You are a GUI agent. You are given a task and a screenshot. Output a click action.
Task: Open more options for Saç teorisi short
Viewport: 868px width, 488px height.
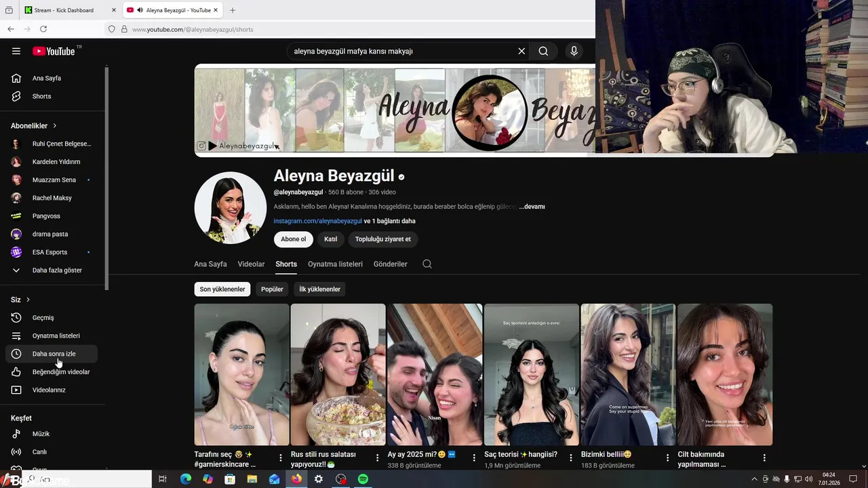[x=571, y=458]
